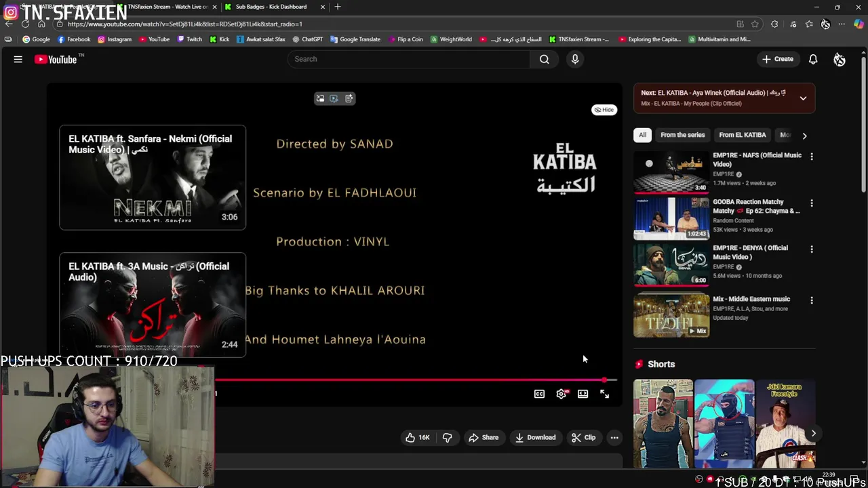Reload the page with refresh icon
This screenshot has width=868, height=488.
coord(25,24)
